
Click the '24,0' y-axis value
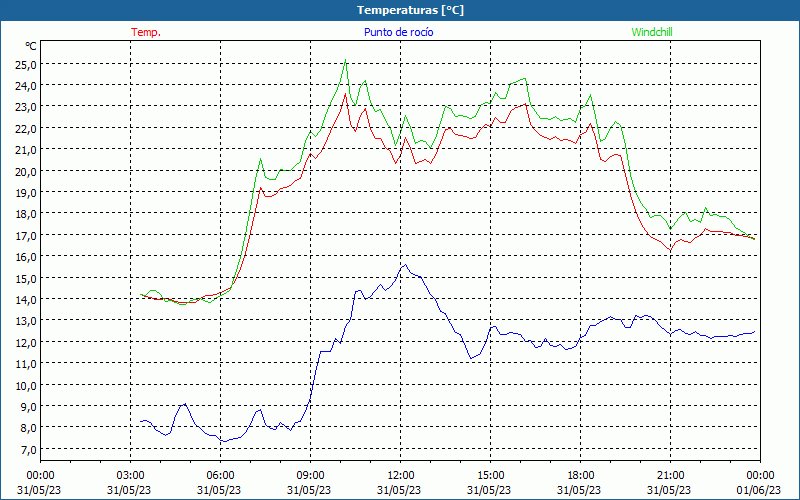tap(26, 86)
